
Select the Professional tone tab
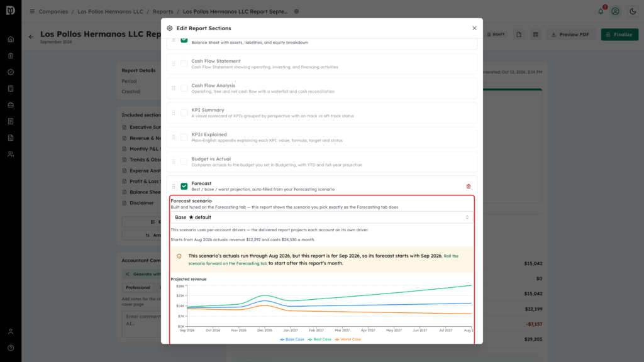click(138, 288)
